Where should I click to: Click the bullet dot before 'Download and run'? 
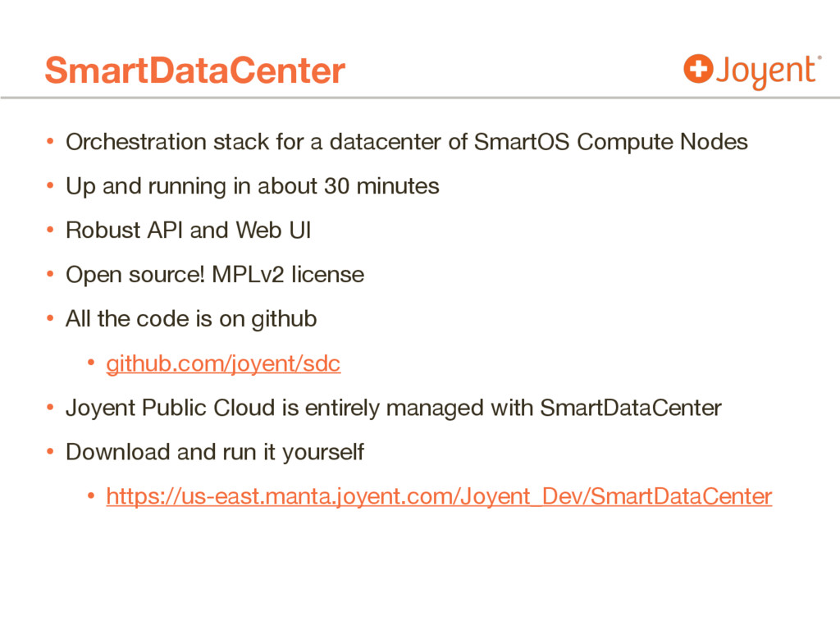click(x=49, y=452)
